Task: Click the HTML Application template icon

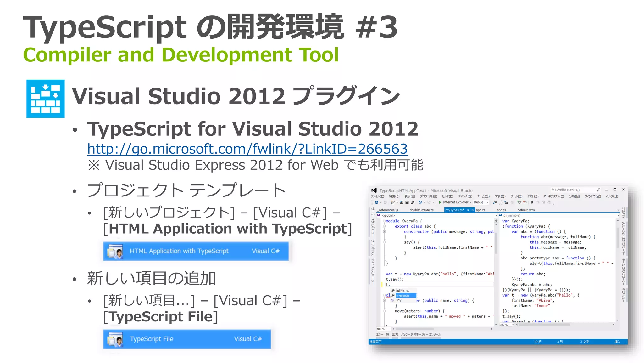Action: 115,252
